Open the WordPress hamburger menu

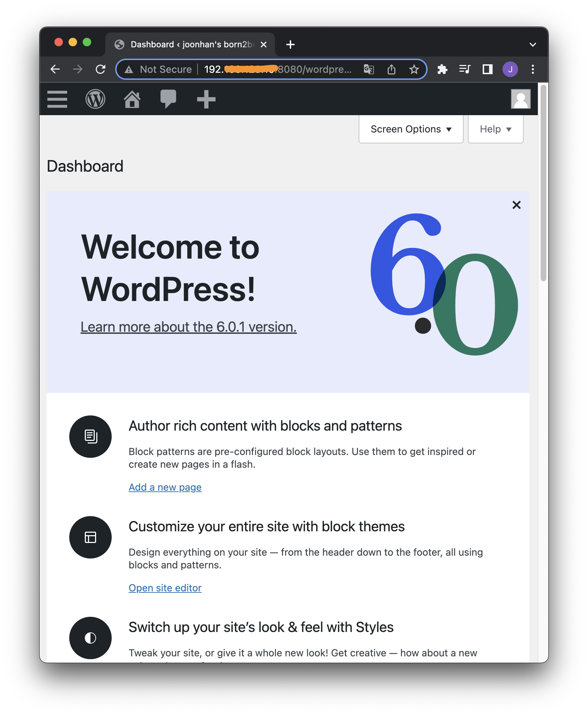[57, 99]
